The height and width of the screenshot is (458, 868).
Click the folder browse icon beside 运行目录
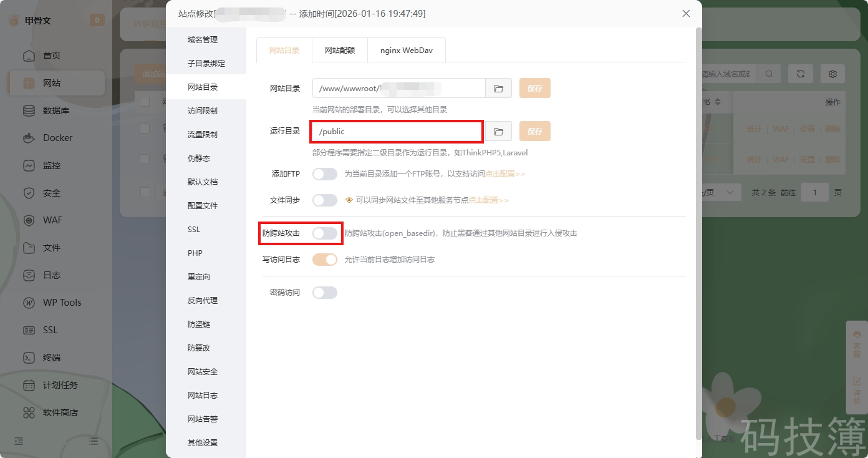(x=498, y=131)
